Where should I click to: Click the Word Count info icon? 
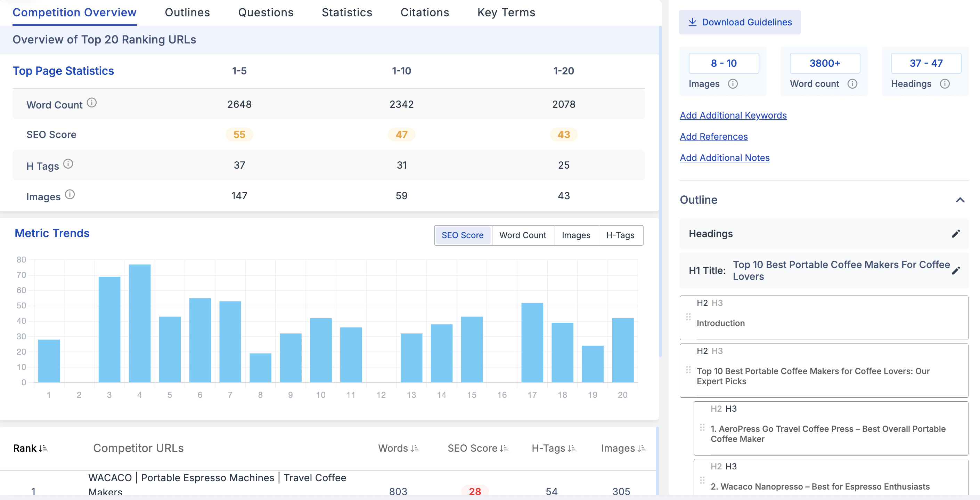point(92,103)
